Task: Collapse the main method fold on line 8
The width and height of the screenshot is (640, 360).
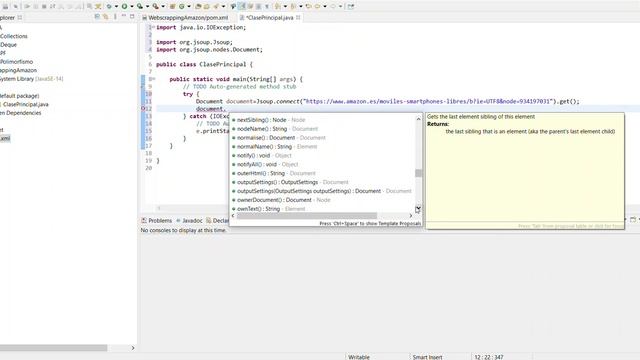Action: tap(153, 79)
